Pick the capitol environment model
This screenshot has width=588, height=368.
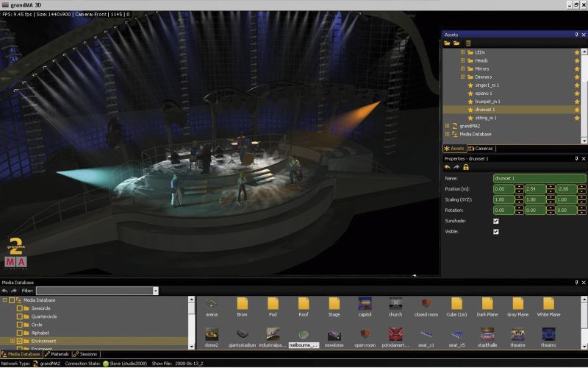click(x=365, y=303)
